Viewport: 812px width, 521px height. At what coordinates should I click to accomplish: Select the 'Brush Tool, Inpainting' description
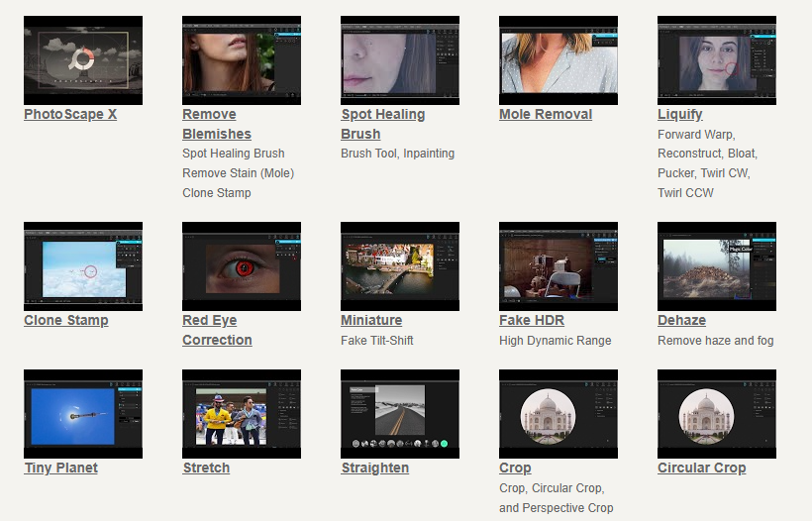pyautogui.click(x=398, y=154)
